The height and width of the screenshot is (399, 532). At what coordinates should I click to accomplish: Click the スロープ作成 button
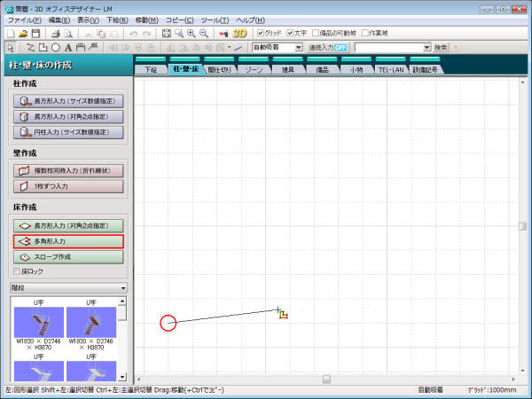[67, 256]
